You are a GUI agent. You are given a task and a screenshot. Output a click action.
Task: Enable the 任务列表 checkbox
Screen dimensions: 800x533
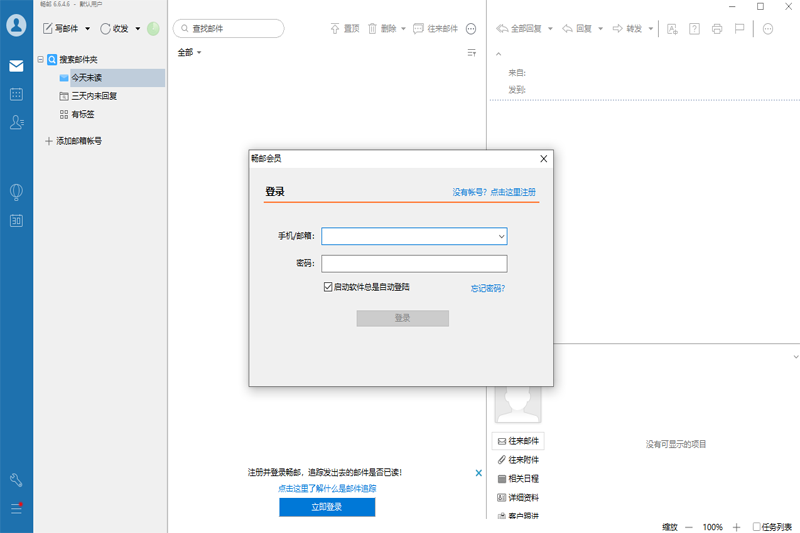757,526
